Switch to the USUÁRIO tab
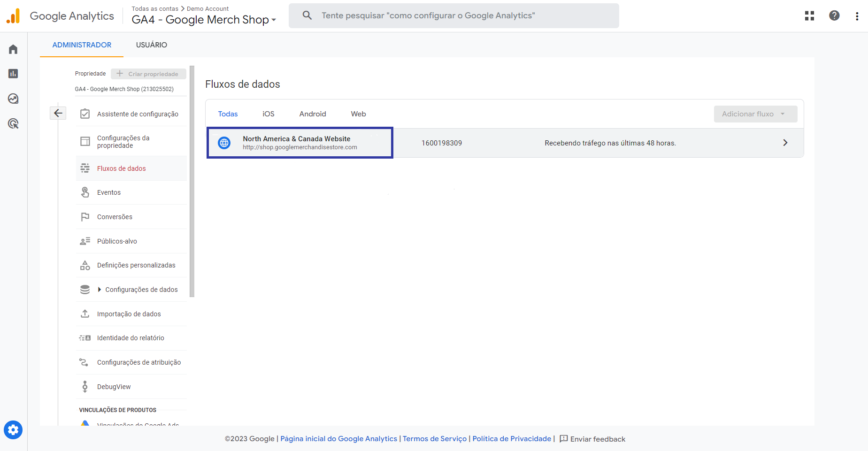868x451 pixels. (152, 45)
